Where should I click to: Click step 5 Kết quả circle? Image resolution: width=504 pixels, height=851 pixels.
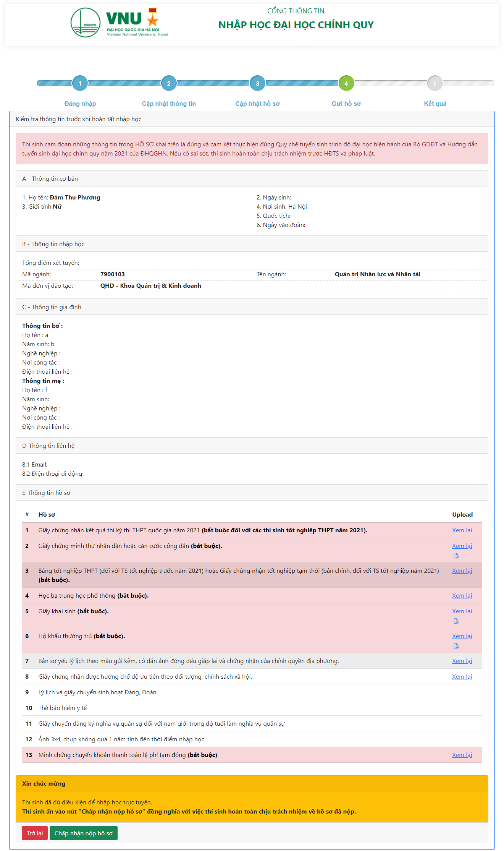435,83
